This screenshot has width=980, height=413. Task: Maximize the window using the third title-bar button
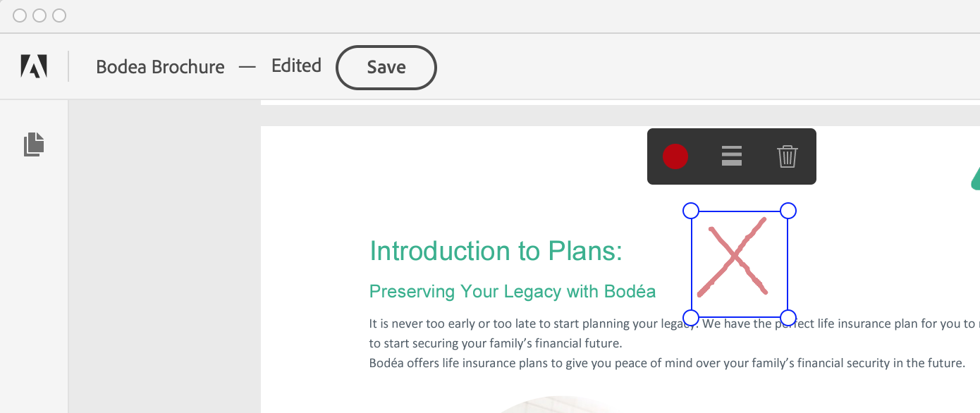[x=59, y=16]
